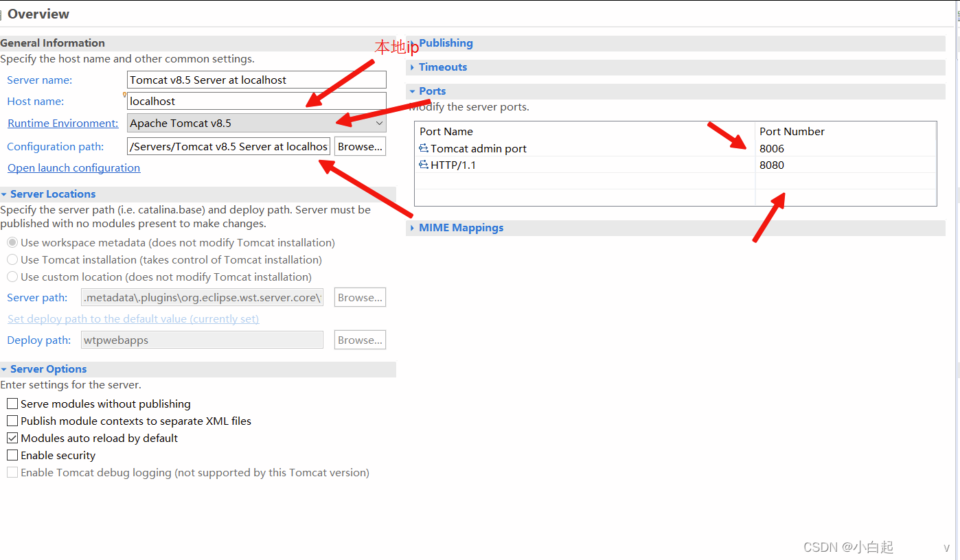Click the Server path text field
Screen dimensions: 960x560
pyautogui.click(x=202, y=297)
